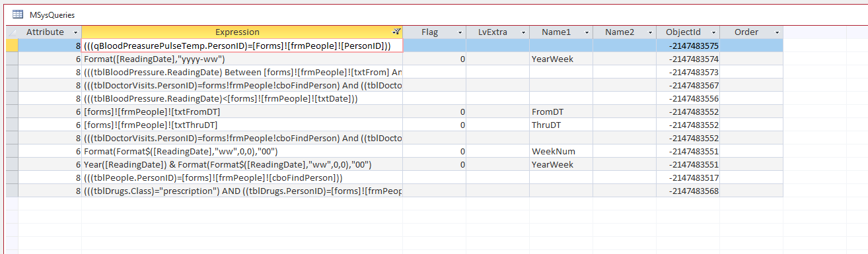This screenshot has height=254, width=868.
Task: Click the ThruDT Name1 cell
Action: point(561,125)
